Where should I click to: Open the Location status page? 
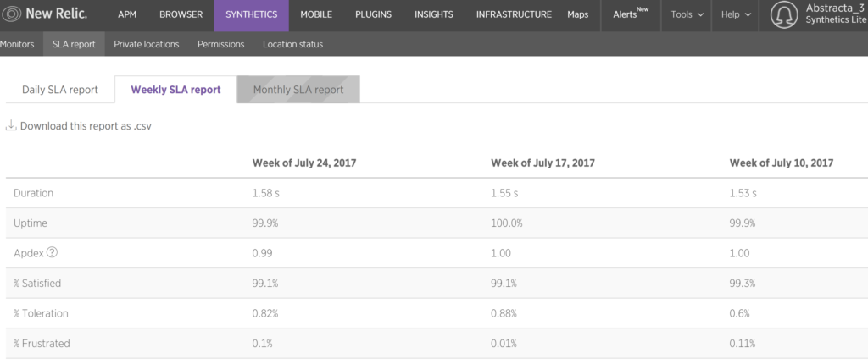pyautogui.click(x=292, y=44)
